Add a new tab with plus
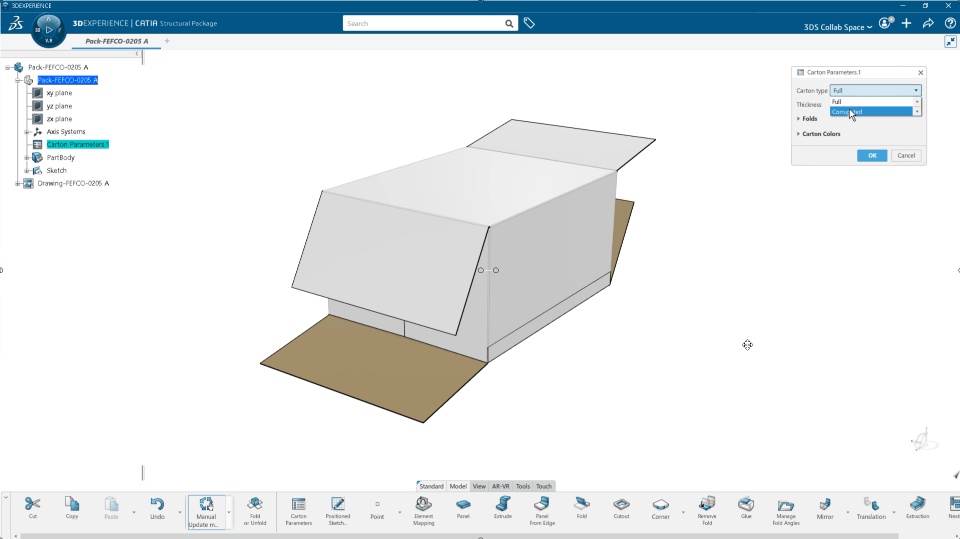Viewport: 960px width, 539px height. point(167,41)
